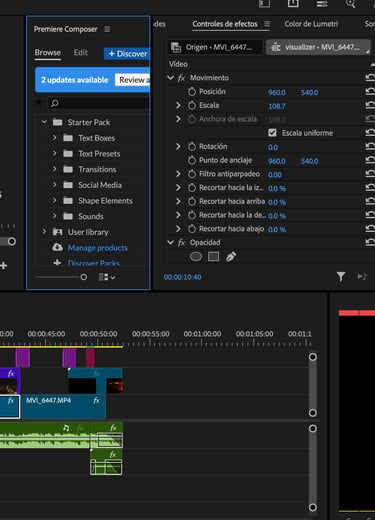Open the Premiere Composer panel menu
This screenshot has width=375, height=520.
click(x=107, y=29)
